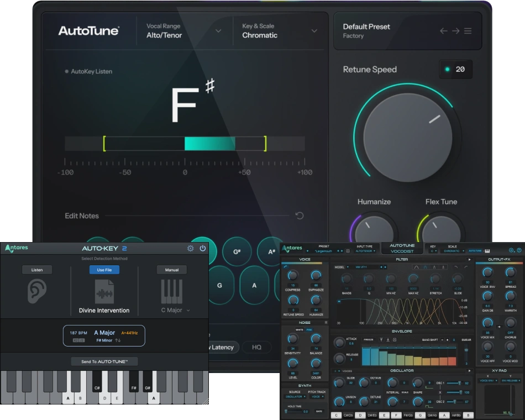The height and width of the screenshot is (420, 525).
Task: Go to next preset with right arrow
Action: (x=455, y=31)
